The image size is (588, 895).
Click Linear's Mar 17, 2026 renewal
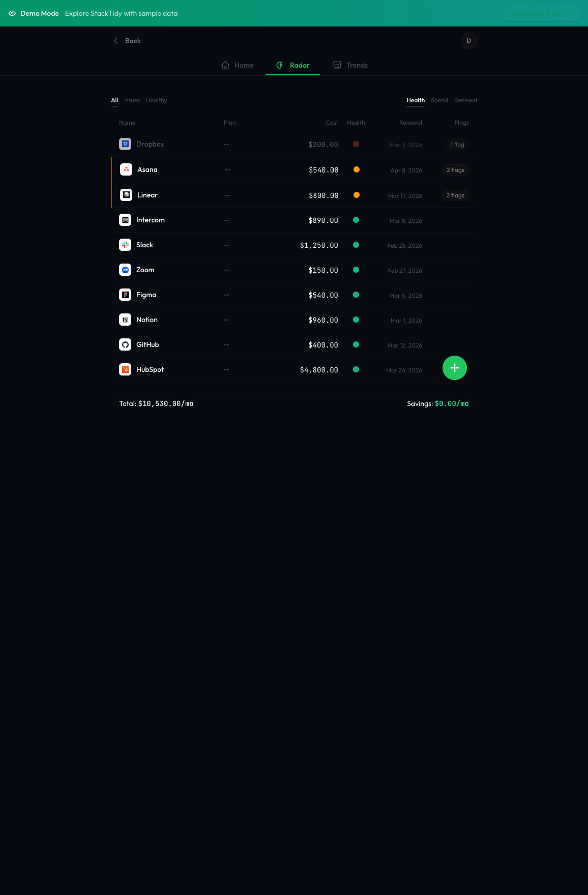[405, 196]
